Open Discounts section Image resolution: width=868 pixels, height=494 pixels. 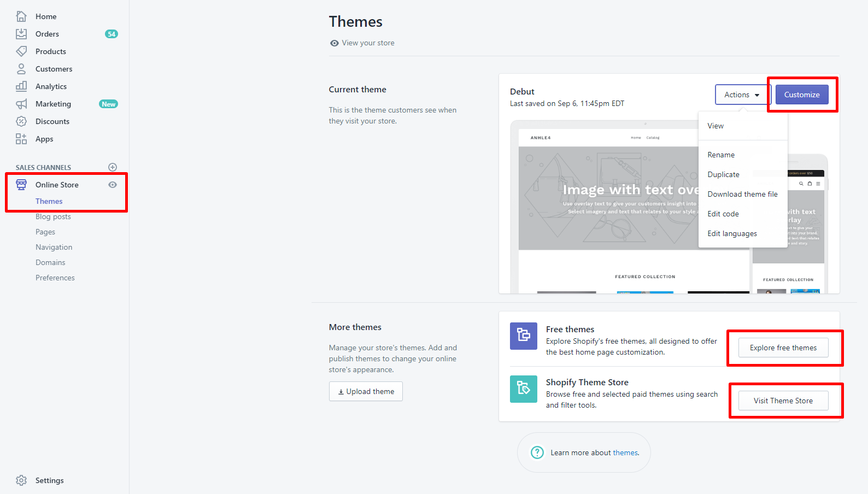tap(52, 121)
